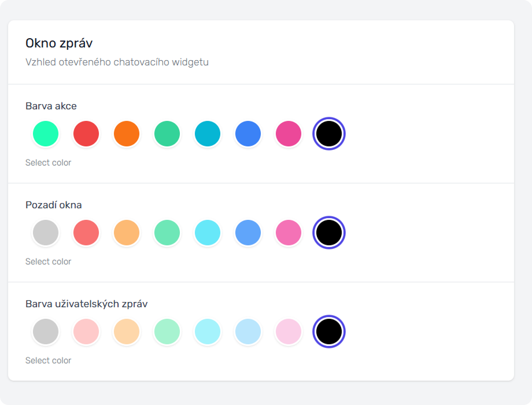Select the gray Pozadí okna swatch
This screenshot has width=532, height=405.
(x=46, y=233)
